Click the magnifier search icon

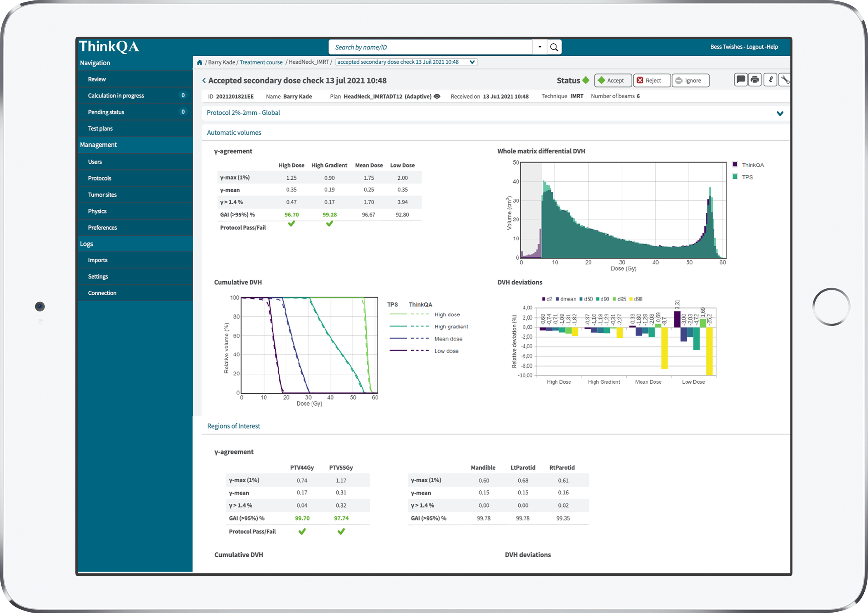point(554,48)
